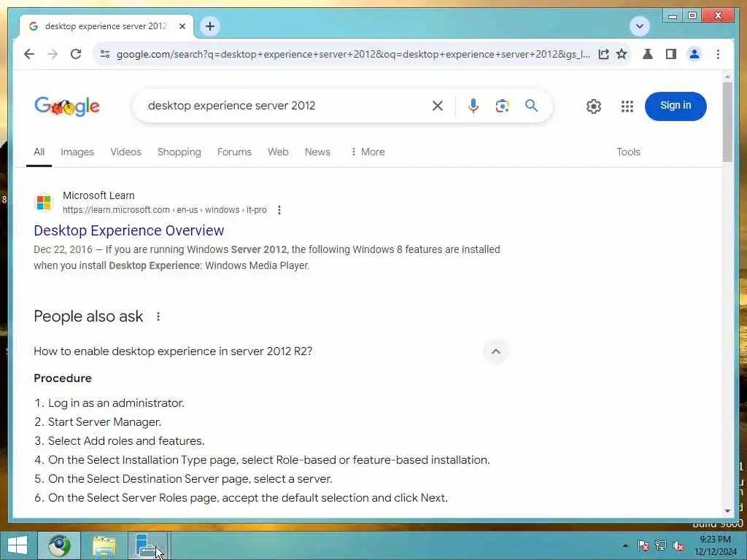Viewport: 747px width, 560px height.
Task: Select the All results tab
Action: (x=39, y=152)
